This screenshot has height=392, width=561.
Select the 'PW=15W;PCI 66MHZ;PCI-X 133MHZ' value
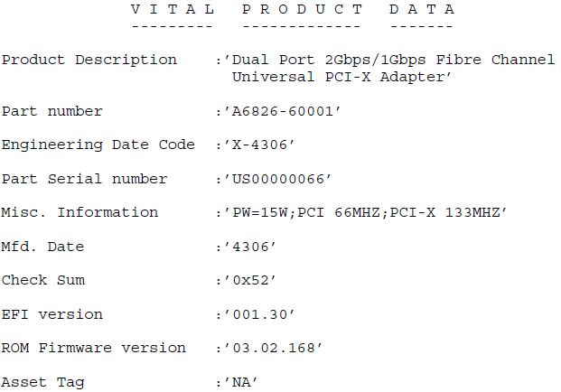pyautogui.click(x=365, y=213)
